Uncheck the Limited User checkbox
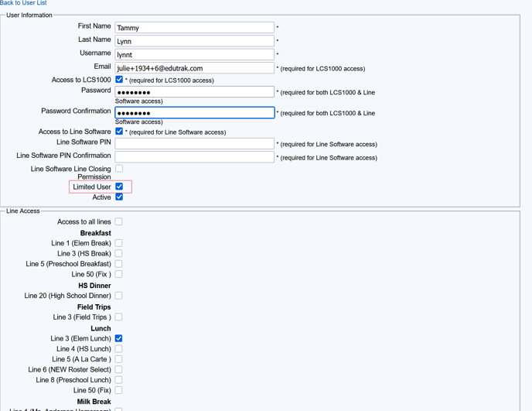 (119, 187)
